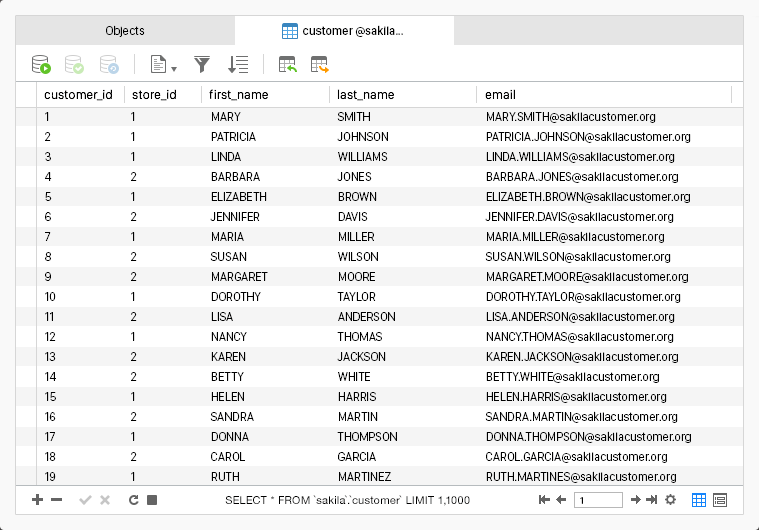The image size is (759, 530).
Task: Add a new record with plus
Action: tap(38, 499)
